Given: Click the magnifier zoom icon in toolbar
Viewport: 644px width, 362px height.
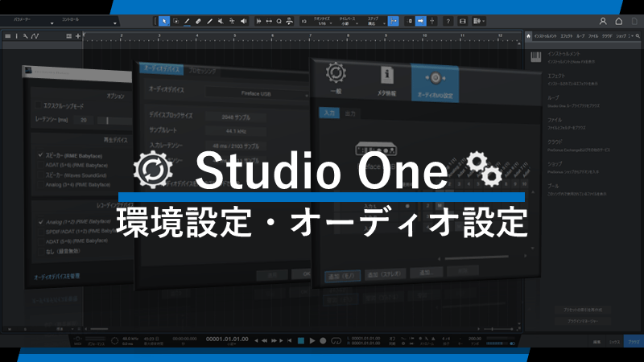Looking at the screenshot, I should click(x=279, y=22).
